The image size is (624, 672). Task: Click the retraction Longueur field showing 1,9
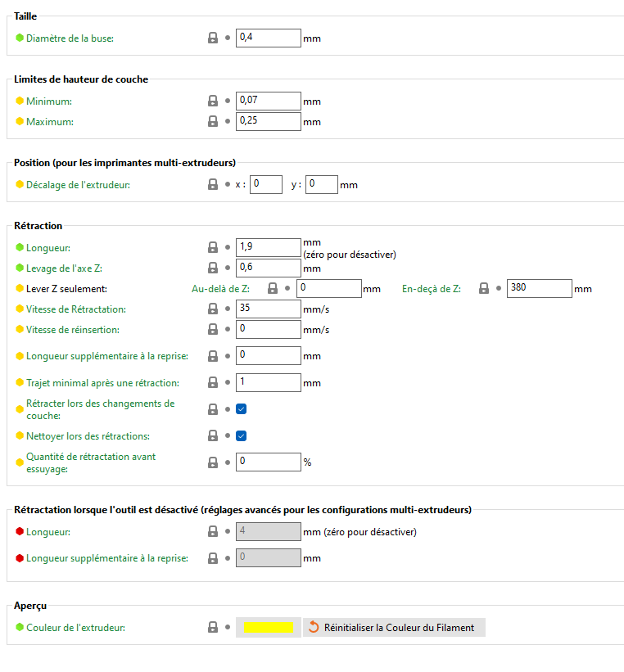[269, 248]
